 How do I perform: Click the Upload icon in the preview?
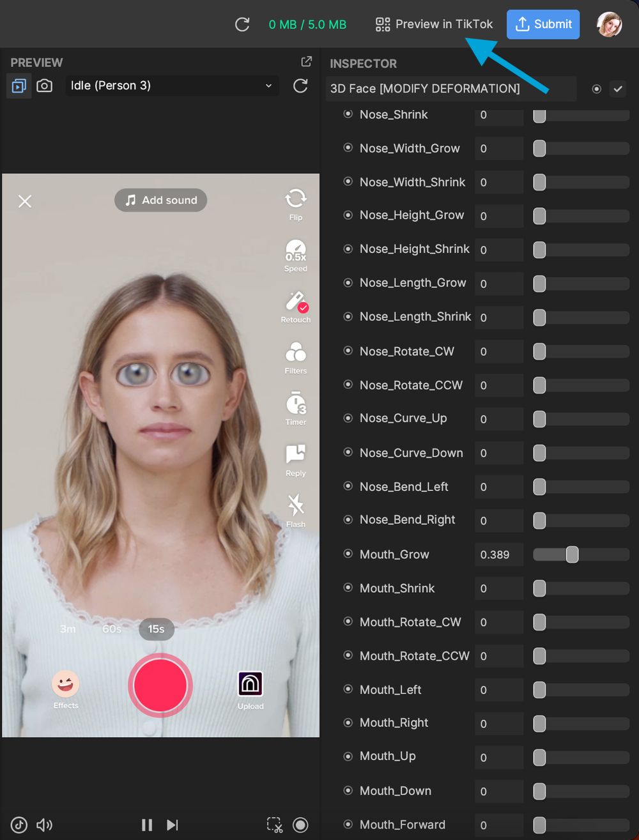(250, 682)
